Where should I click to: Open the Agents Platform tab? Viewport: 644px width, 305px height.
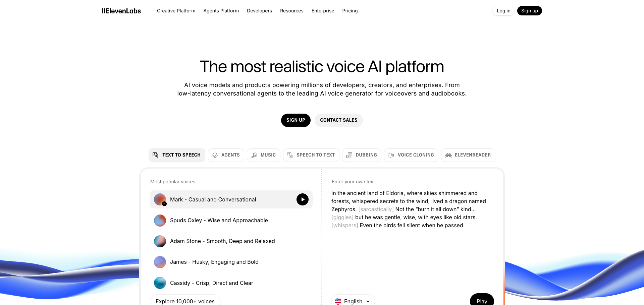(x=221, y=11)
